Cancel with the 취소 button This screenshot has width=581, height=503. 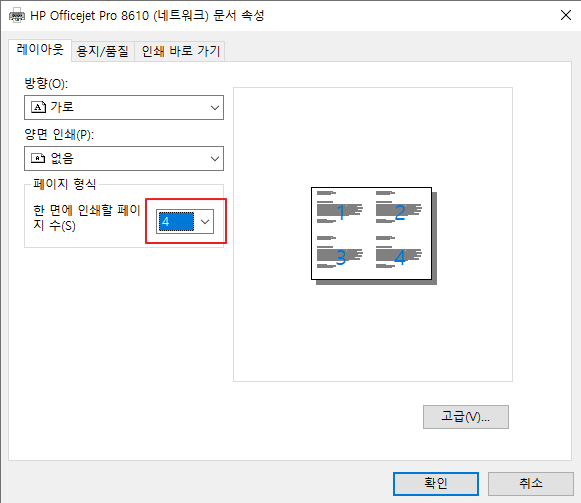(531, 484)
